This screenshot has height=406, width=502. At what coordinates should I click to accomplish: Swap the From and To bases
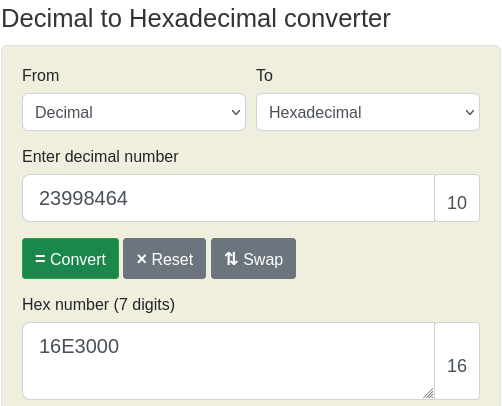[253, 258]
